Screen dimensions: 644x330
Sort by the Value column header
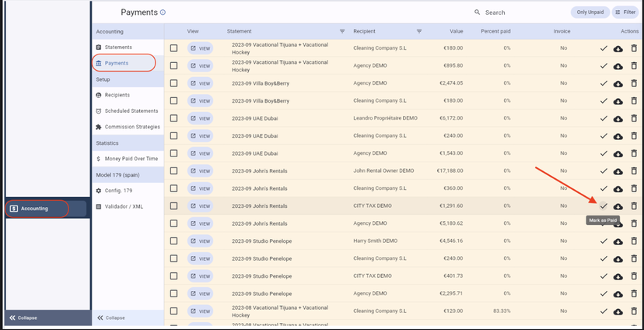[x=456, y=31]
